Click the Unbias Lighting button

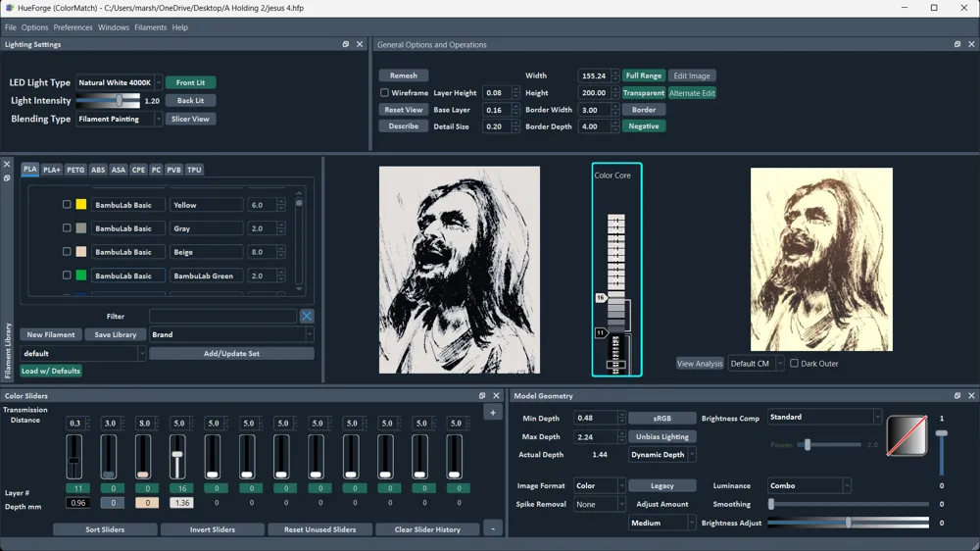[x=661, y=436]
